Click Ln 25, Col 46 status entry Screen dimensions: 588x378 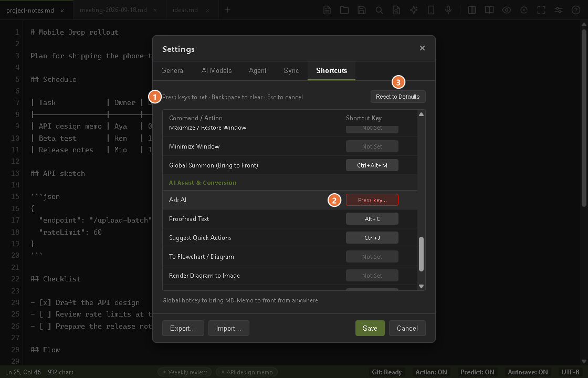[23, 372]
